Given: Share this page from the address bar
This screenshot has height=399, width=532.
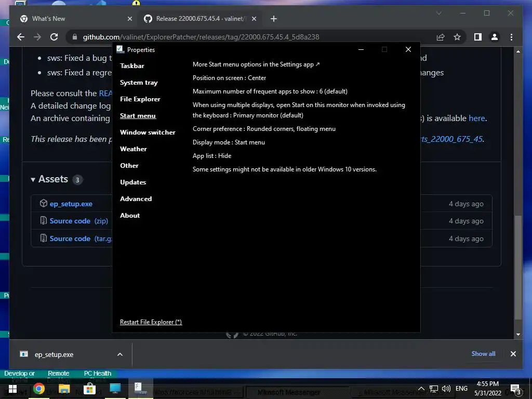Looking at the screenshot, I should (441, 37).
